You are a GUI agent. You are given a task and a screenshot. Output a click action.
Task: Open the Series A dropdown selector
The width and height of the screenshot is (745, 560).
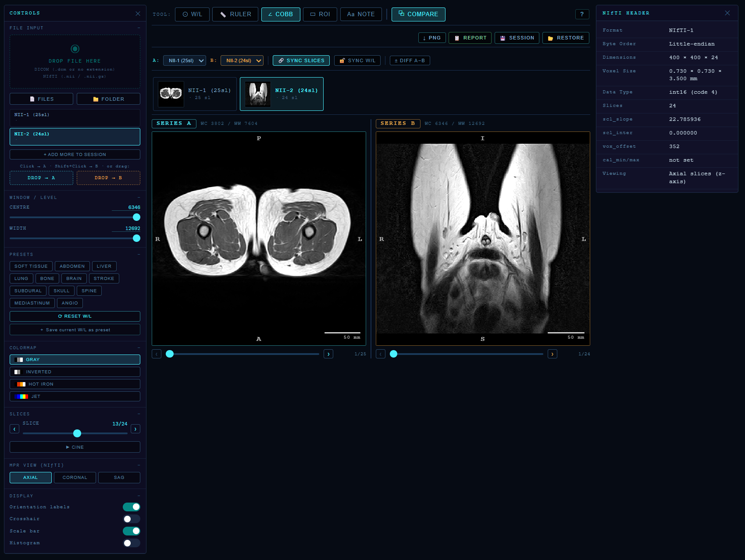[x=184, y=60]
